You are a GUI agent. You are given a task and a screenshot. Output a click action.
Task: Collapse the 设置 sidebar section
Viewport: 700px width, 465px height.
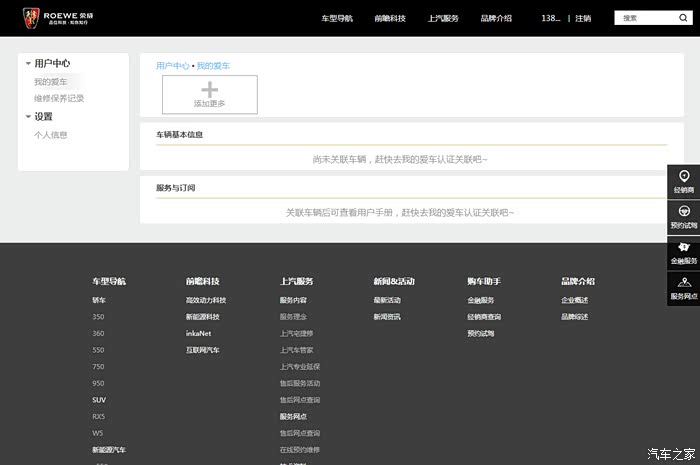click(x=27, y=116)
